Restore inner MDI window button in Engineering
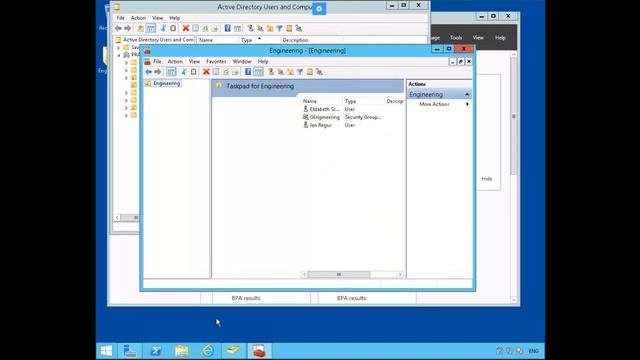The image size is (640, 360). [x=460, y=61]
